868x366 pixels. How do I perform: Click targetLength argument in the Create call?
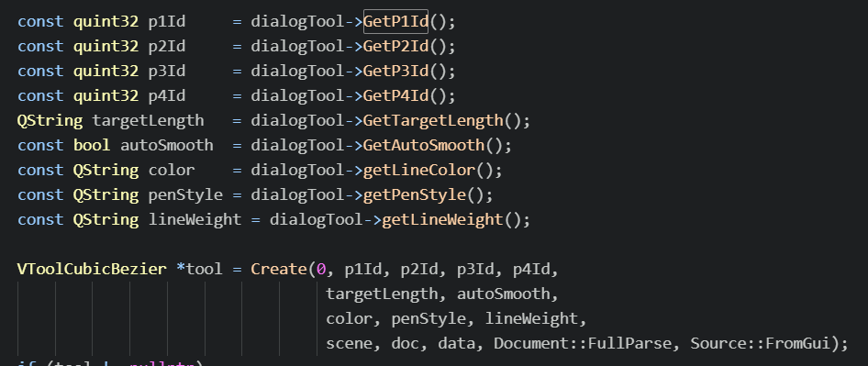(x=382, y=294)
